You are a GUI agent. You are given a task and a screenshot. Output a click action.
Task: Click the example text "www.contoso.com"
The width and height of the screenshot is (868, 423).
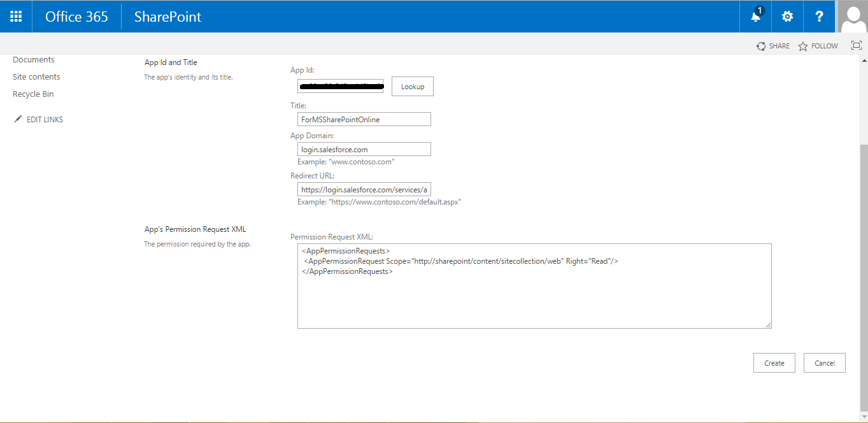point(362,162)
